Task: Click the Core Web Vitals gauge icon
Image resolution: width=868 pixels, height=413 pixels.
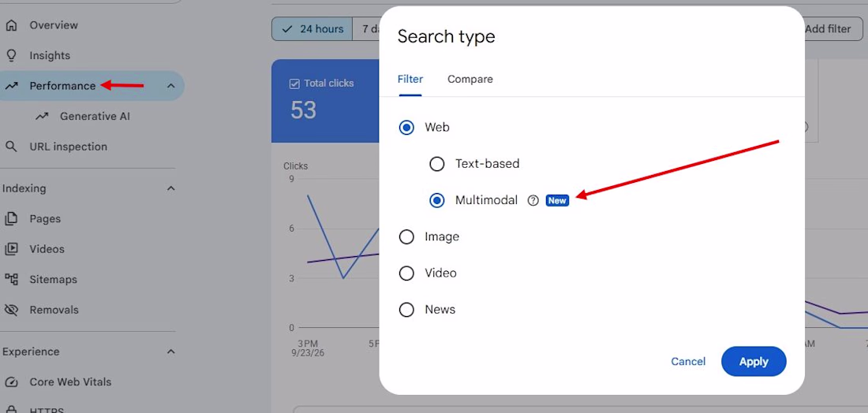Action: pos(11,382)
